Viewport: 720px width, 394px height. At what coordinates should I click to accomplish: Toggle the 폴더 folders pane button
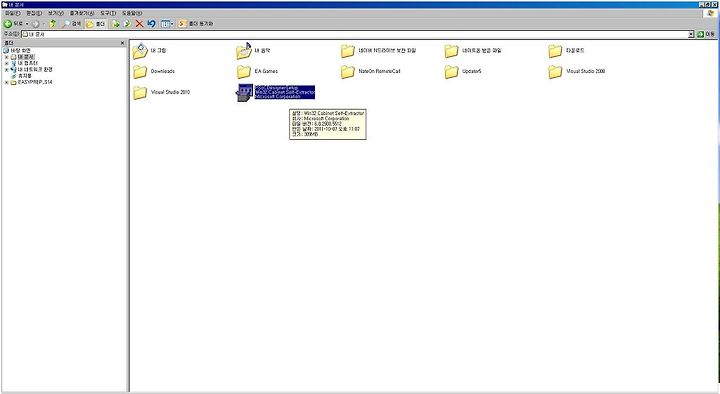coord(96,23)
